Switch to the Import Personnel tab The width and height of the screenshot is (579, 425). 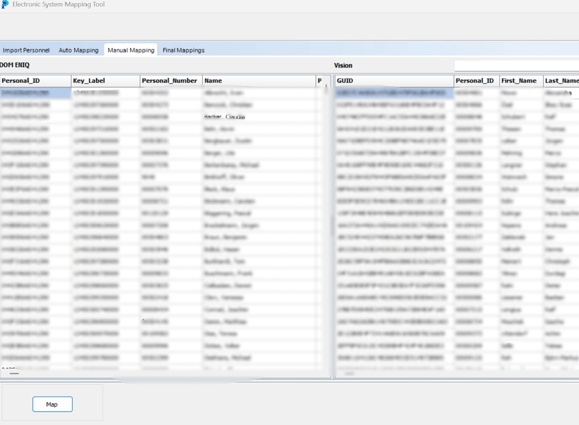coord(26,50)
